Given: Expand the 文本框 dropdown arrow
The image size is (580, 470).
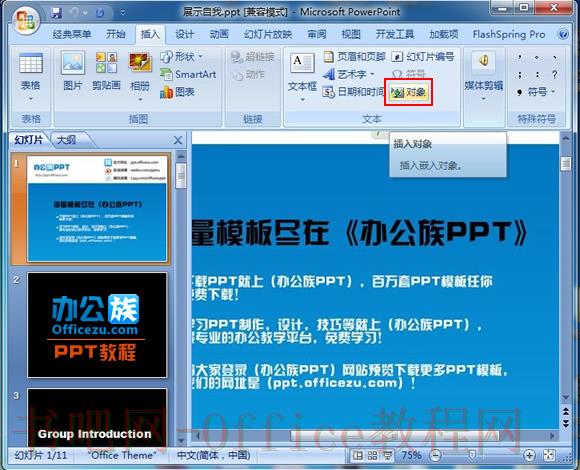Looking at the screenshot, I should pyautogui.click(x=302, y=99).
